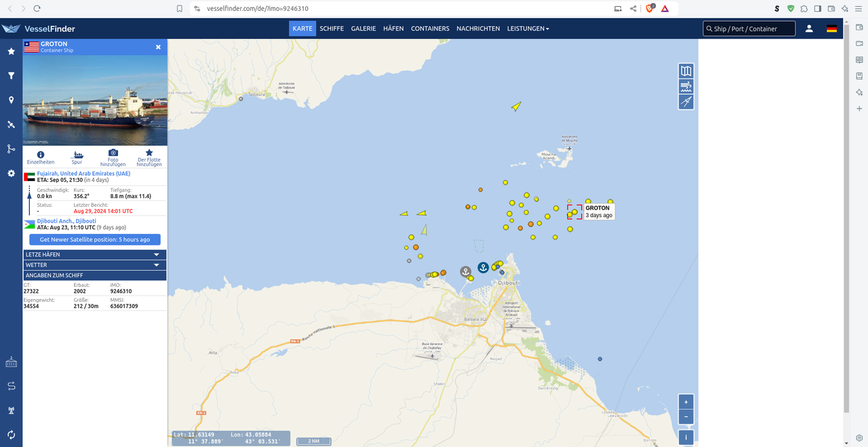The width and height of the screenshot is (868, 447).
Task: Show the Spur track of the ship
Action: 77,157
